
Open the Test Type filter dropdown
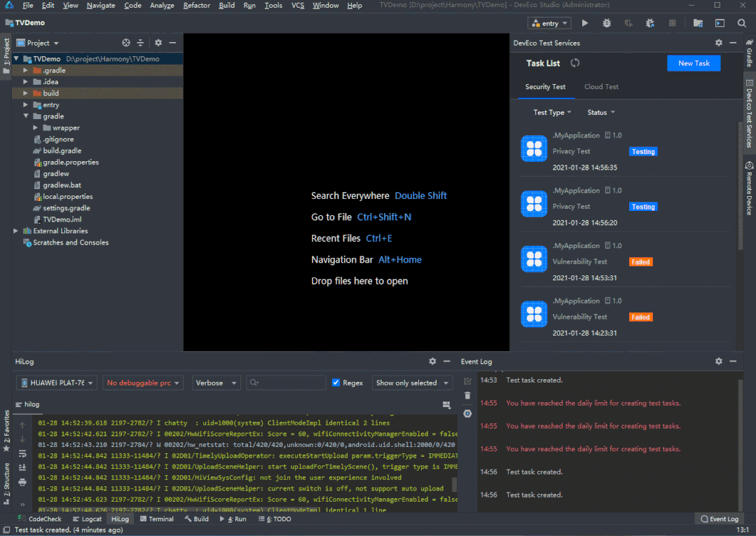[552, 112]
